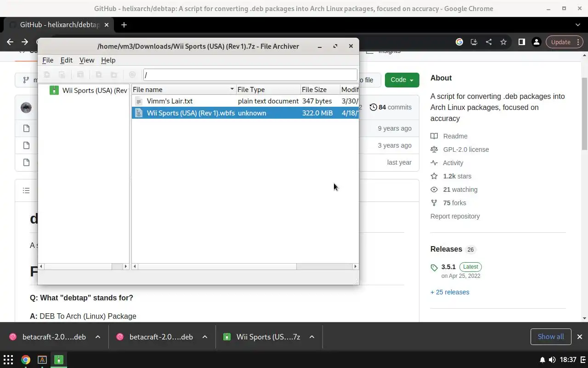
Task: Sort by the File Type column header
Action: tap(268, 89)
